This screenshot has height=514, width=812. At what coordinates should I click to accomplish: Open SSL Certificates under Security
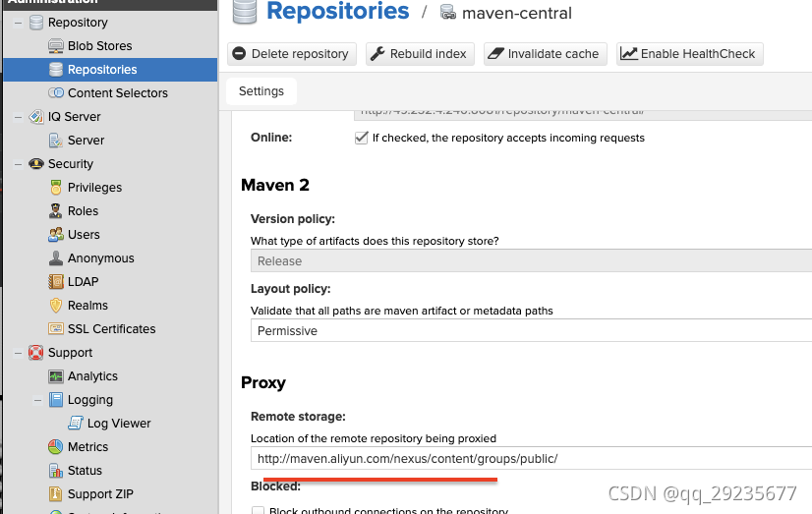(112, 328)
